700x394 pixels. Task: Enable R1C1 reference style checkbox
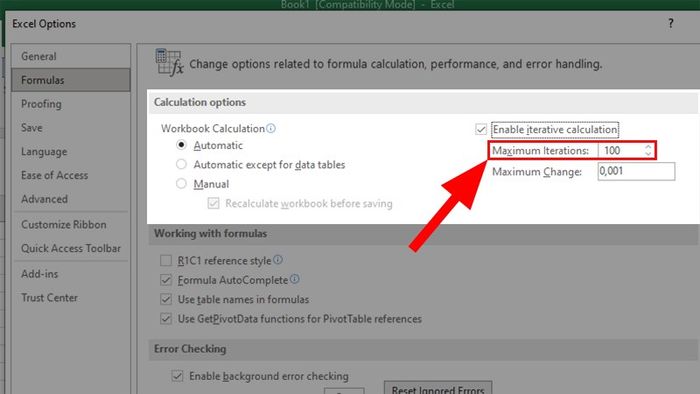pyautogui.click(x=166, y=261)
